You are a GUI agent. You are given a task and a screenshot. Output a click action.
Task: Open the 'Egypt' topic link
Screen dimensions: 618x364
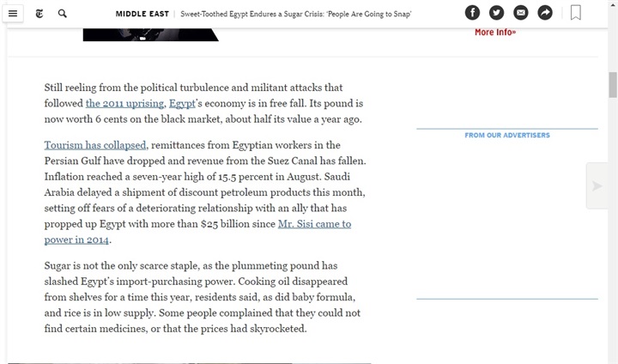click(x=182, y=103)
